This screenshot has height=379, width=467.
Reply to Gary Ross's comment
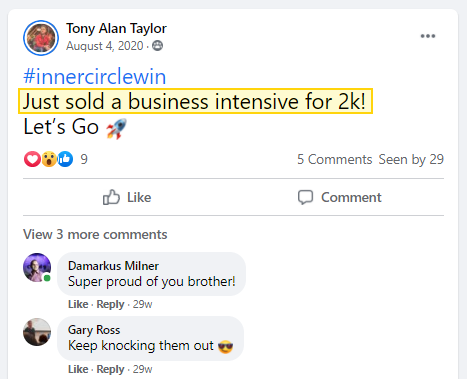(110, 369)
